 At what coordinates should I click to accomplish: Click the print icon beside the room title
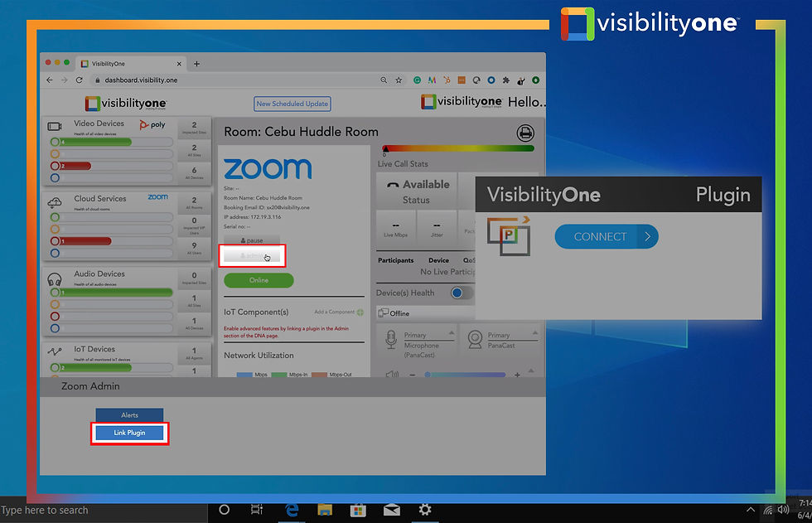(525, 133)
